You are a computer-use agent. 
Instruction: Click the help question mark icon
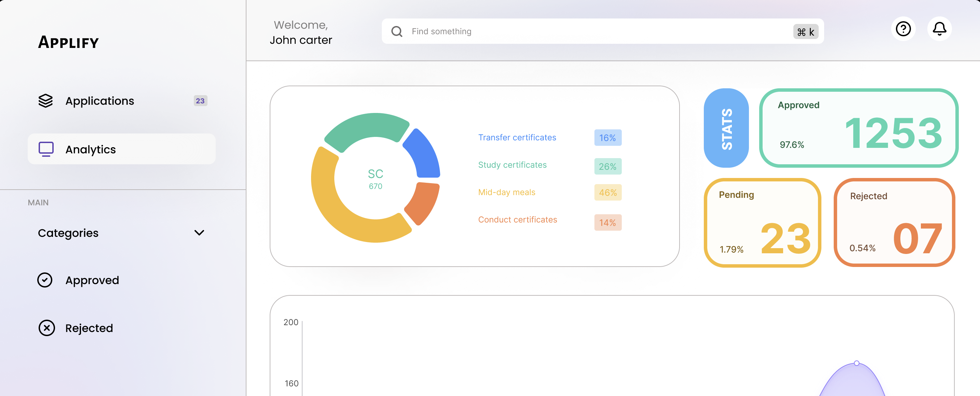tap(903, 29)
